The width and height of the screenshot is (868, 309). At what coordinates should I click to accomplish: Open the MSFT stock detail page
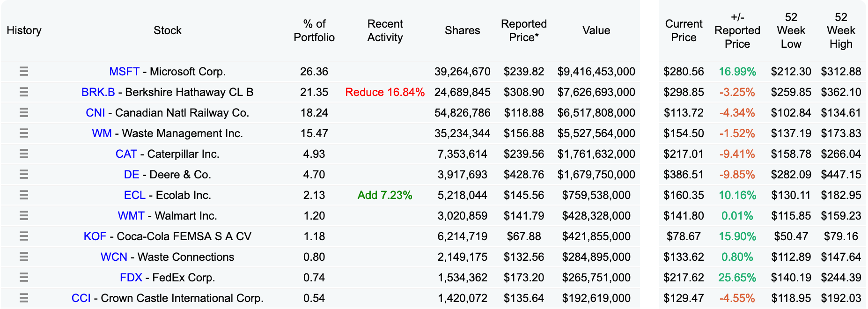pyautogui.click(x=123, y=71)
